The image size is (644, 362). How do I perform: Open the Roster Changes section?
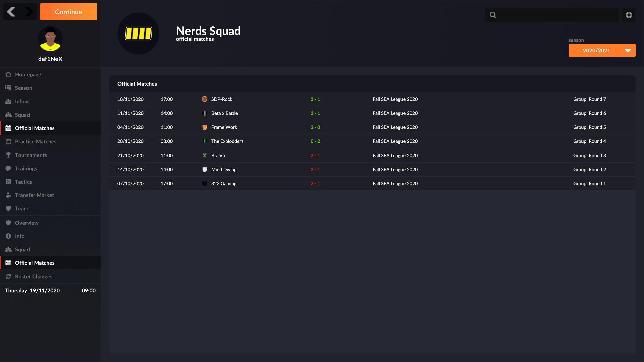pyautogui.click(x=34, y=276)
